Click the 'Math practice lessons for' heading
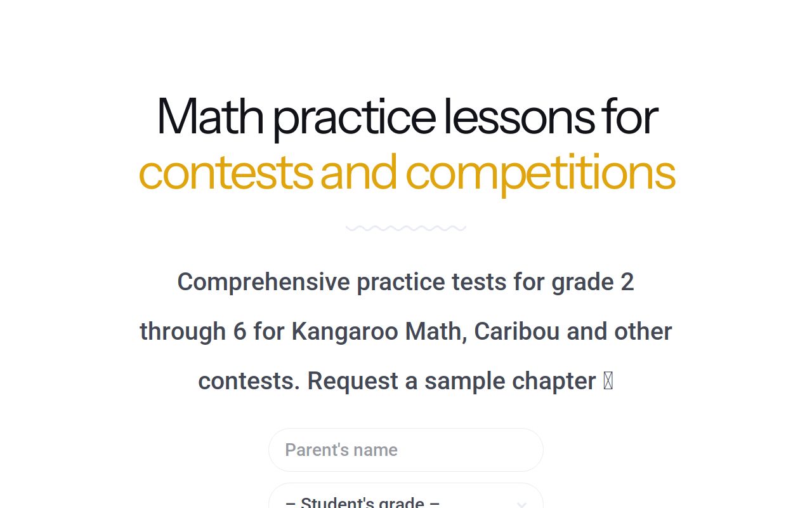The width and height of the screenshot is (812, 508). (406, 117)
